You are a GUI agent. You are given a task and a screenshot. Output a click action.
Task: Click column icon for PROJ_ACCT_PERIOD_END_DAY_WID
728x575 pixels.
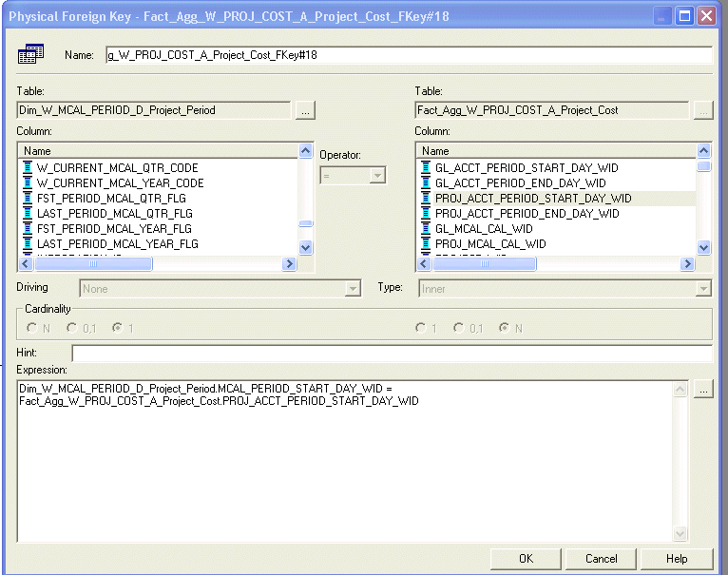click(426, 213)
